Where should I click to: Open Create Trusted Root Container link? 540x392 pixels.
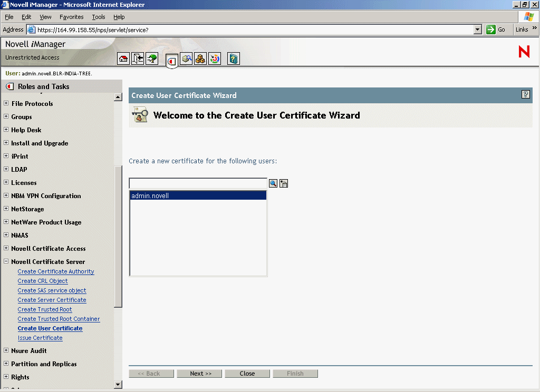click(x=59, y=319)
